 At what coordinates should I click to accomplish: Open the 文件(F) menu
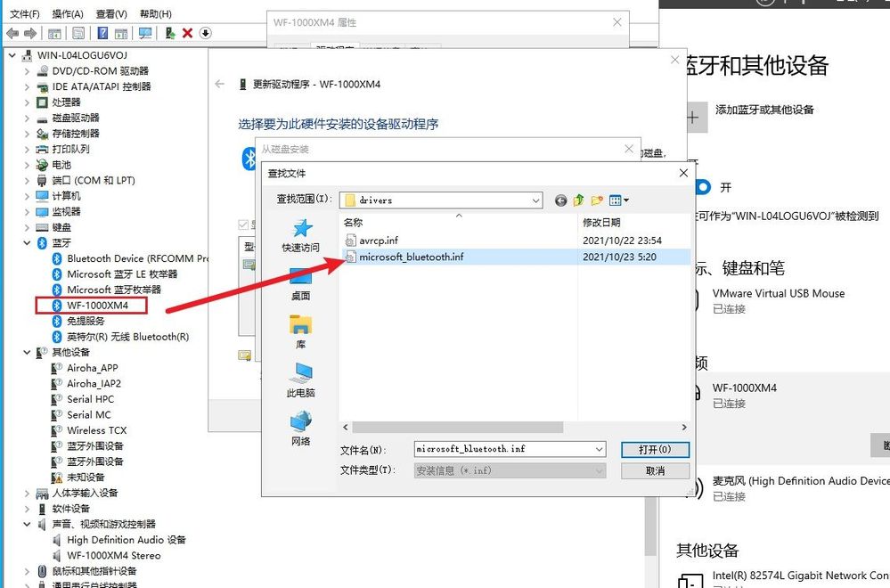click(x=25, y=13)
